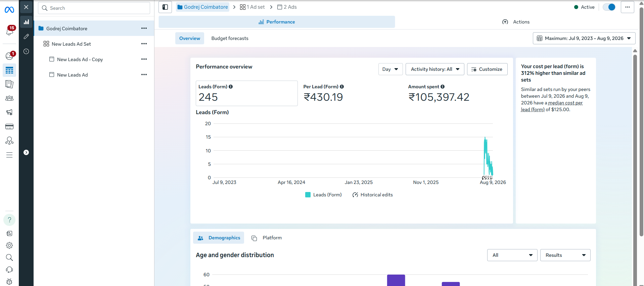Open more options for New Leads Ad

pos(144,75)
